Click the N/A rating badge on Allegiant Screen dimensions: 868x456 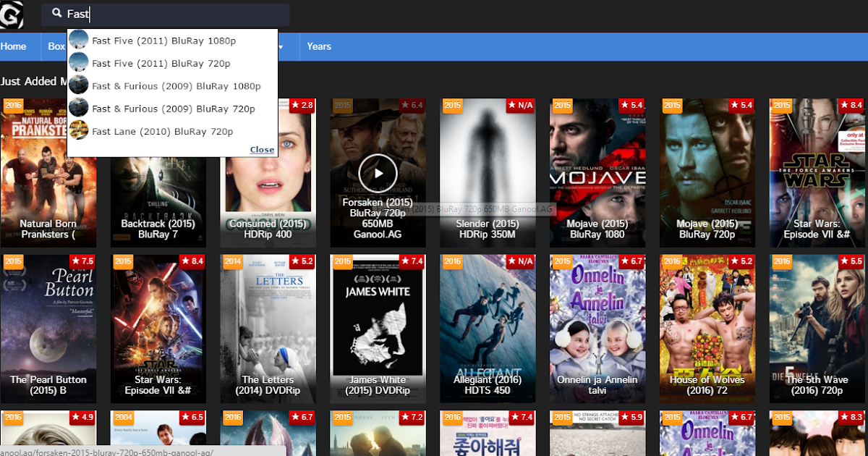click(521, 261)
